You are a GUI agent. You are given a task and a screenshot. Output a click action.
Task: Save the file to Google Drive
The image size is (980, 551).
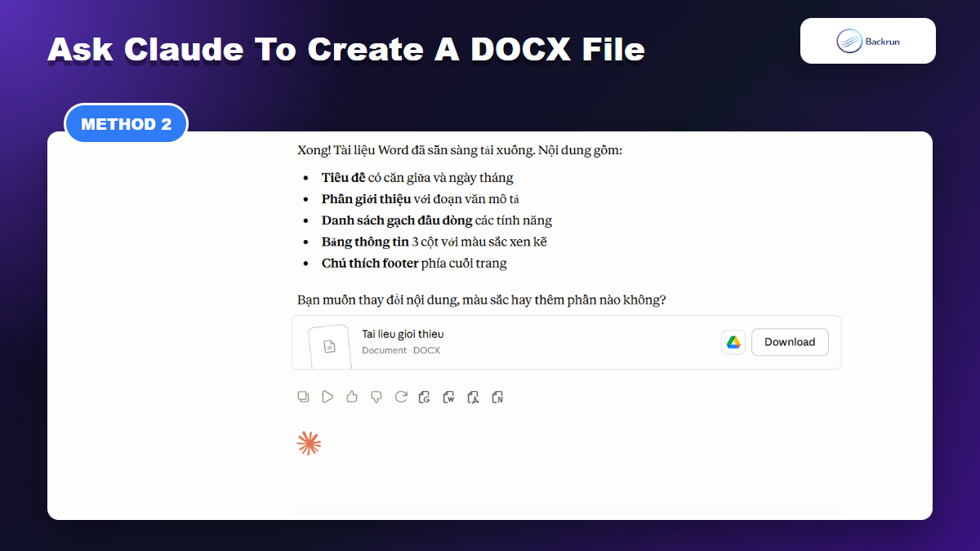coord(733,342)
